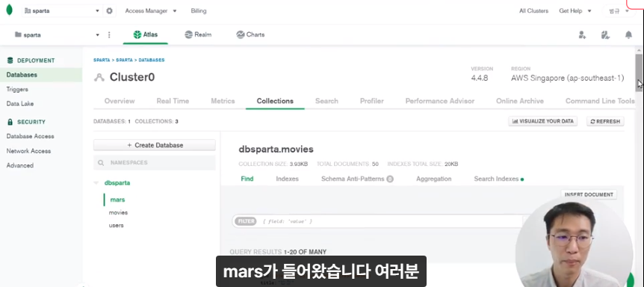Switch to the Atlas tab
The width and height of the screenshot is (644, 287).
pos(146,34)
